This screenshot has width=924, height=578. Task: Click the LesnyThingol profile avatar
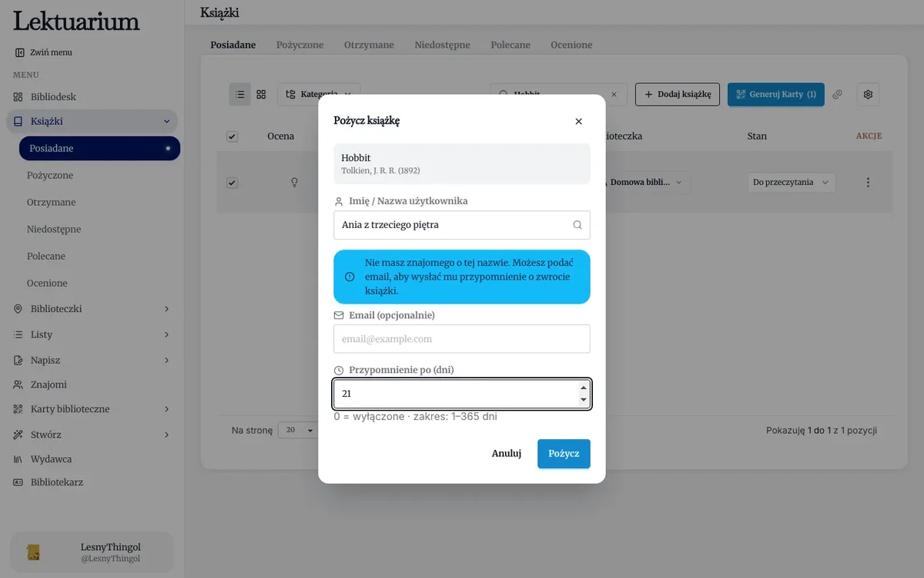[33, 552]
